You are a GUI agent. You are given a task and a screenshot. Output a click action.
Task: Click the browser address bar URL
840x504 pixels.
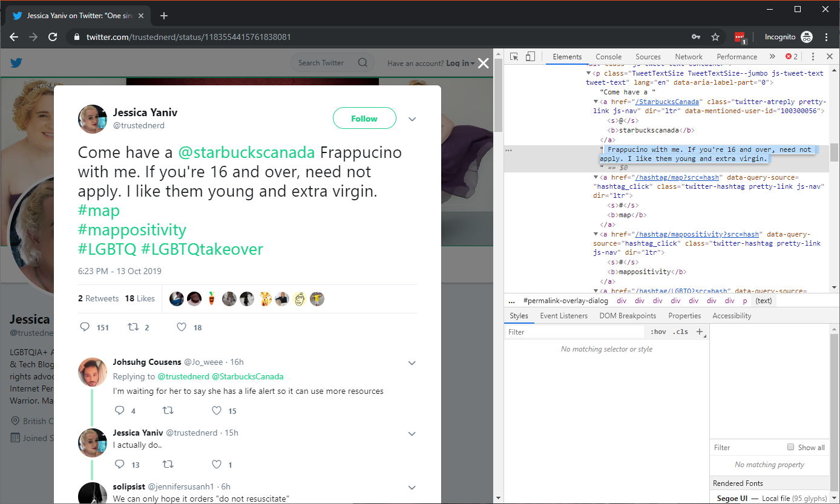[x=188, y=37]
